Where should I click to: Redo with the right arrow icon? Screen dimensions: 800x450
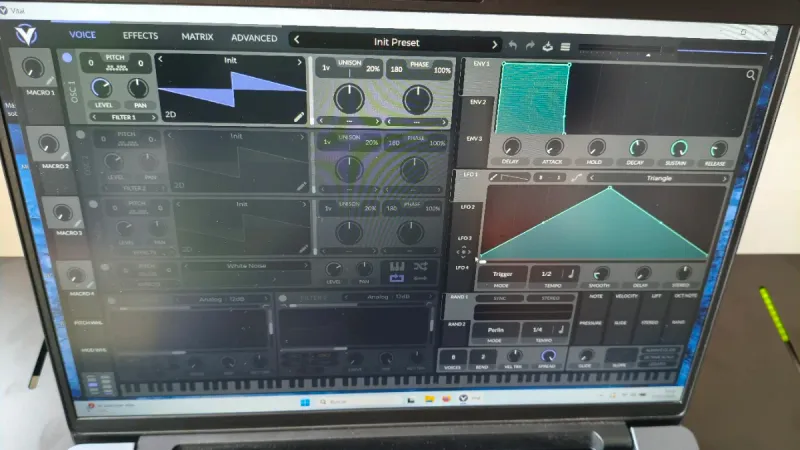[530, 45]
